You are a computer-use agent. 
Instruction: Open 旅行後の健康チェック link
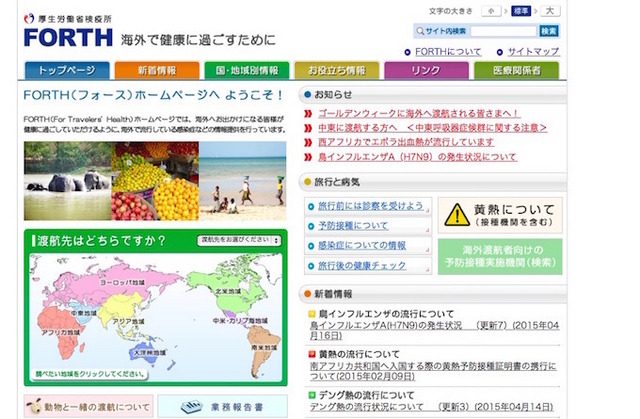(x=362, y=266)
